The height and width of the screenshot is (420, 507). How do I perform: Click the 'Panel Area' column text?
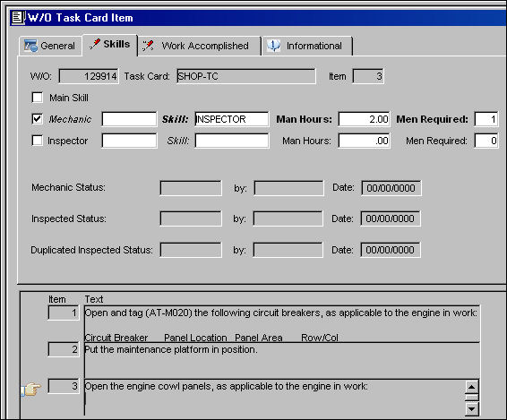[259, 338]
